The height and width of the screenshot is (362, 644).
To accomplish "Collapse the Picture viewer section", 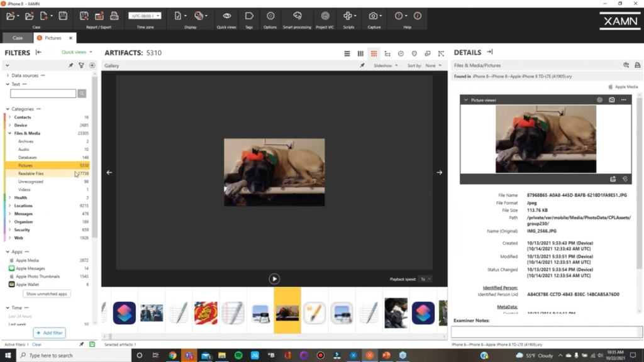I will (x=466, y=100).
